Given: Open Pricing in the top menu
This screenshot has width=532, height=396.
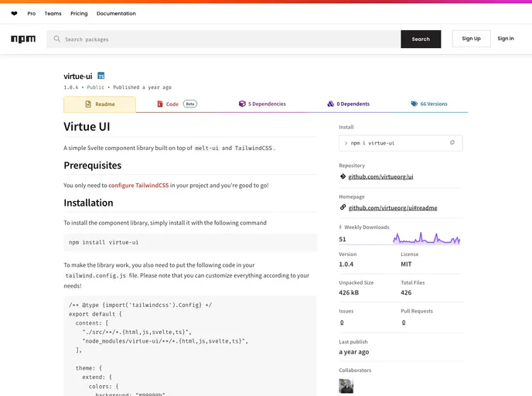Looking at the screenshot, I should click(x=79, y=14).
